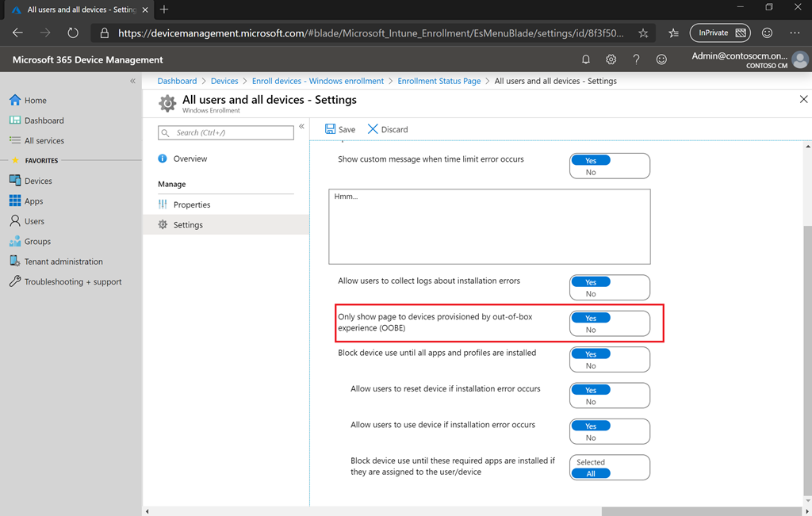Save the enrollment settings
The width and height of the screenshot is (812, 516).
click(x=339, y=128)
